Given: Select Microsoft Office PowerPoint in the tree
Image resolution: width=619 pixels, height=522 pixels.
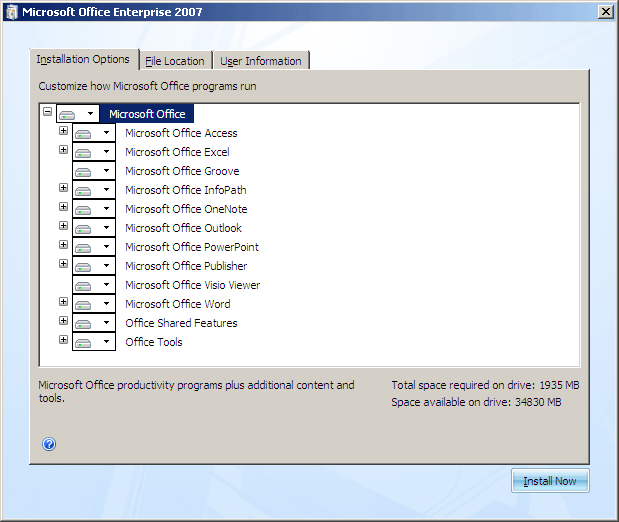Looking at the screenshot, I should tap(192, 247).
